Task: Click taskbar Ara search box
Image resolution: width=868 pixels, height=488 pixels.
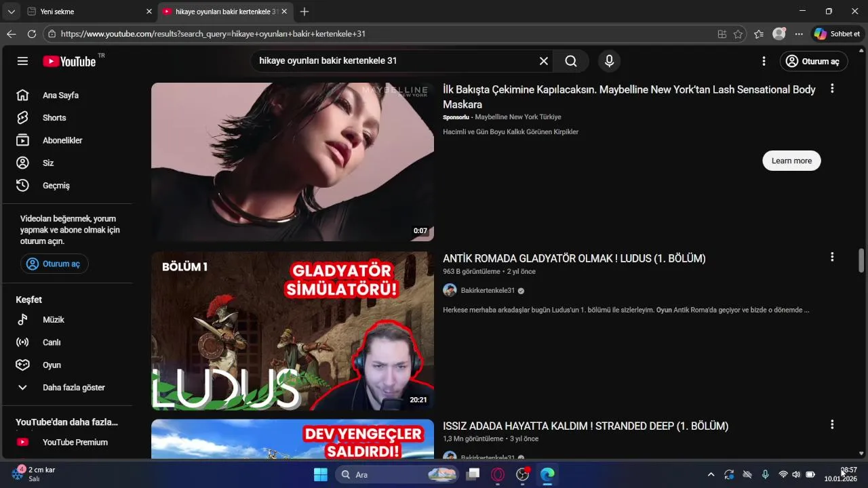Action: (x=397, y=474)
